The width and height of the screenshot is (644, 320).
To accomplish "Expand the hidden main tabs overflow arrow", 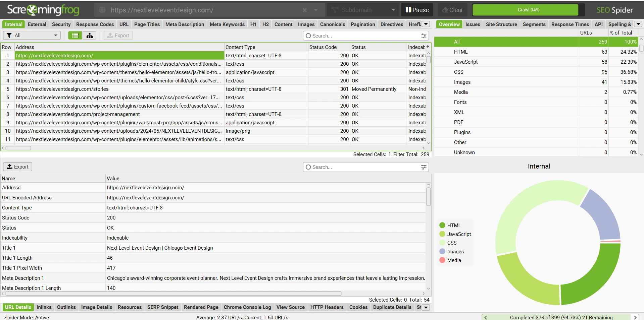I will [x=426, y=24].
